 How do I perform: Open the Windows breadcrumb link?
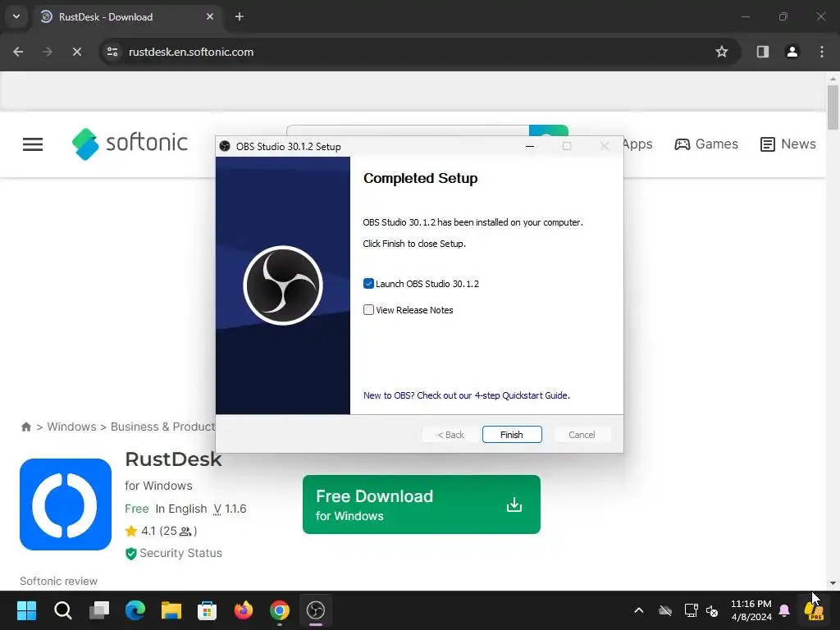click(72, 427)
